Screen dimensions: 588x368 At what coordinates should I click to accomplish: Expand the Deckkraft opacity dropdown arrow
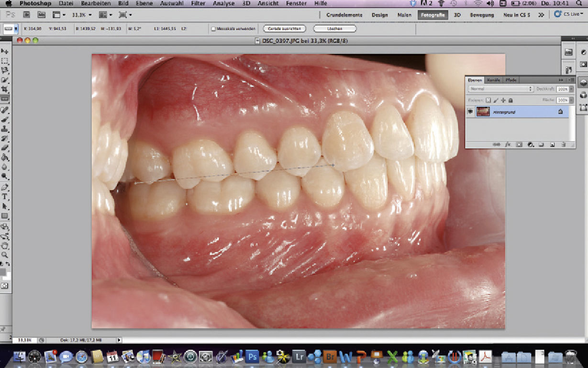pos(571,89)
